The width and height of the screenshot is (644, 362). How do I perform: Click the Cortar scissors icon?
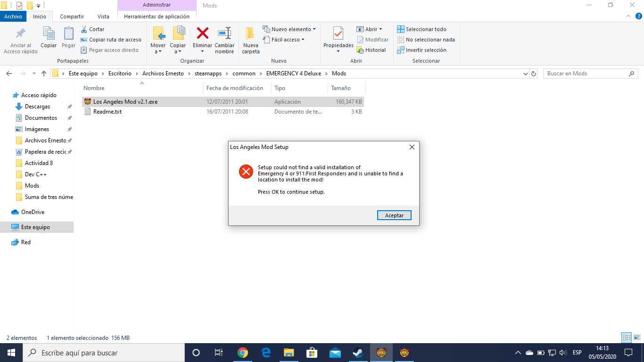click(84, 29)
